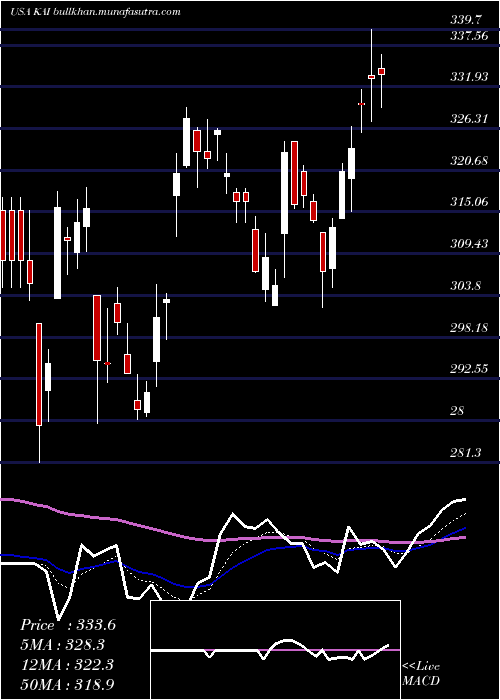This screenshot has width=500, height=700.
Task: Click the 281.3 price axis label
Action: pyautogui.click(x=466, y=453)
